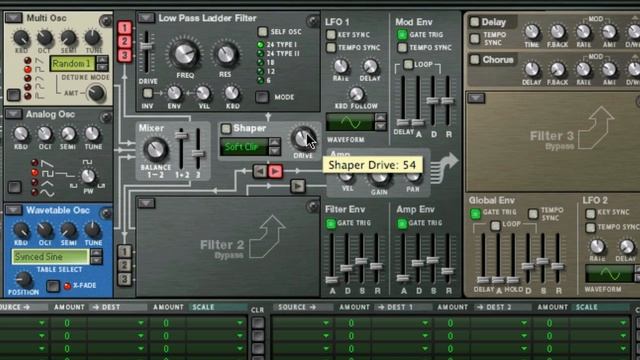Turn on the Delay effect

pos(474,22)
